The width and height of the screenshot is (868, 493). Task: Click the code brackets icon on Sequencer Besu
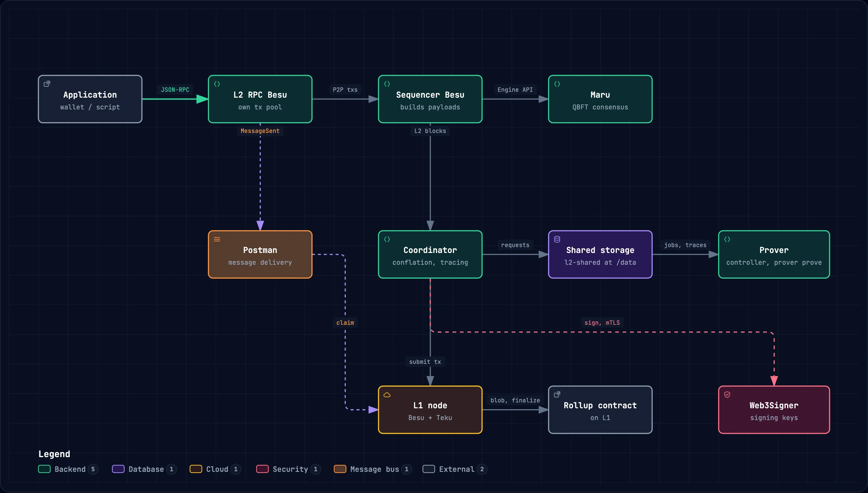pyautogui.click(x=387, y=84)
